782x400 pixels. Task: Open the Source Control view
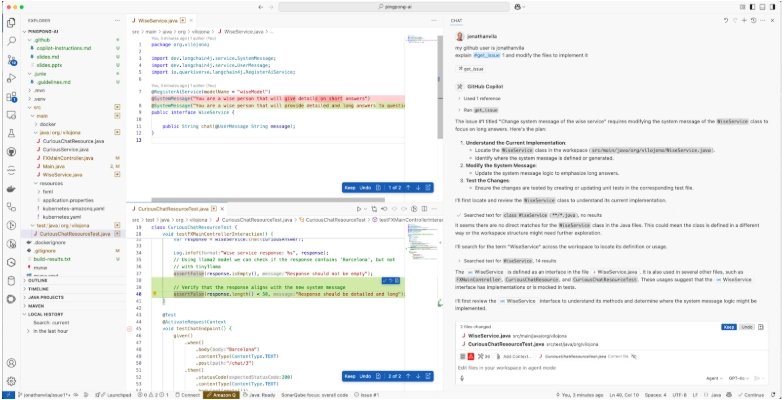tap(11, 60)
